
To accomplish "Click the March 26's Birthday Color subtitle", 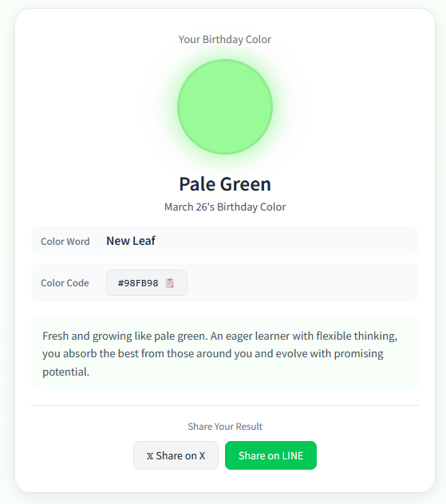I will point(225,207).
